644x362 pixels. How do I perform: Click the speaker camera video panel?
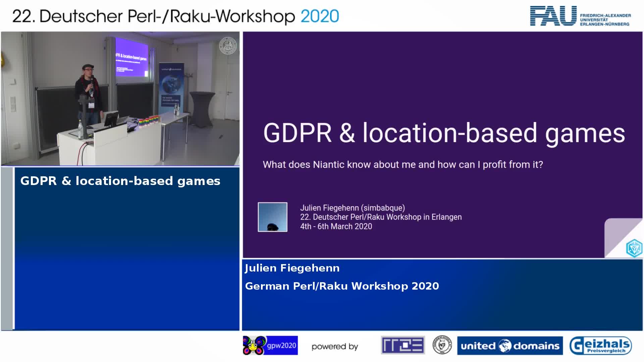120,99
